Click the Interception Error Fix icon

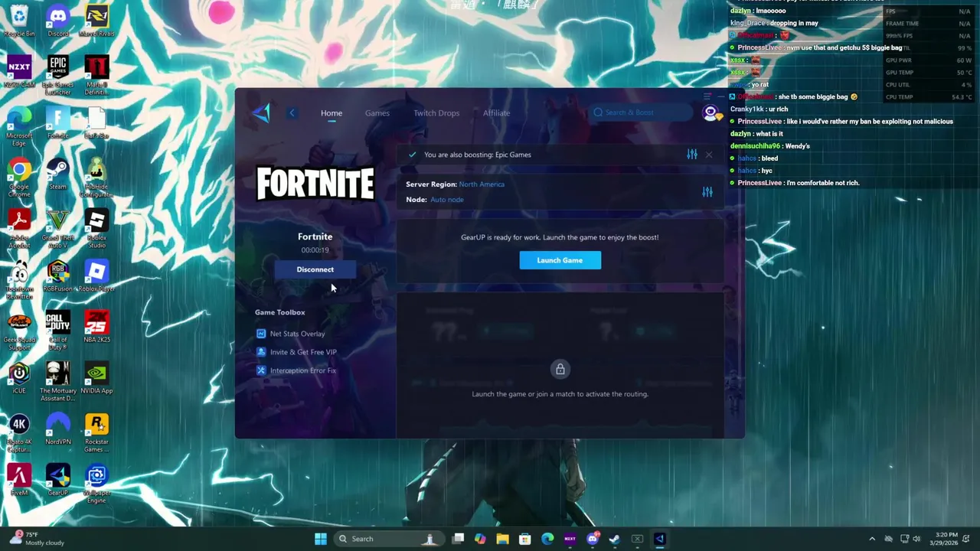(x=261, y=370)
